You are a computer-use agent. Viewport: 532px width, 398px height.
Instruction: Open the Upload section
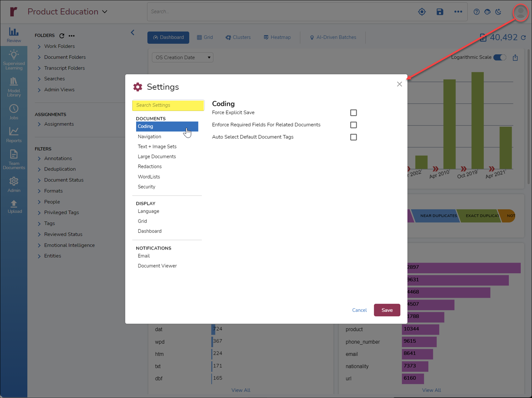pos(14,207)
